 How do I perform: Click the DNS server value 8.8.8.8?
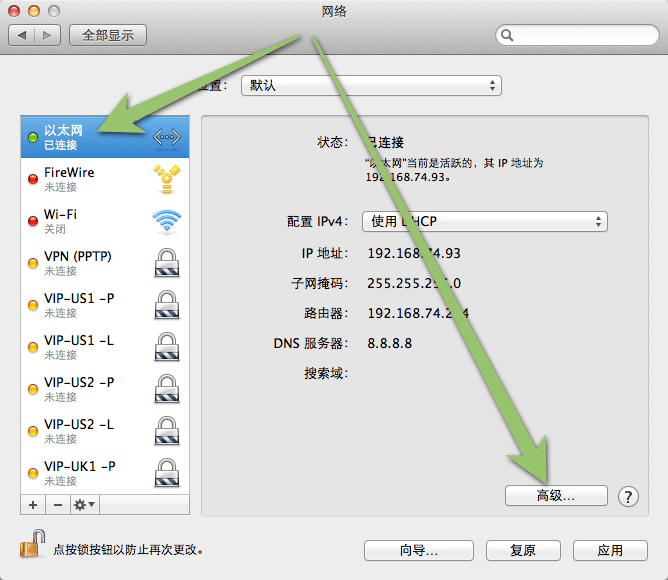point(390,343)
